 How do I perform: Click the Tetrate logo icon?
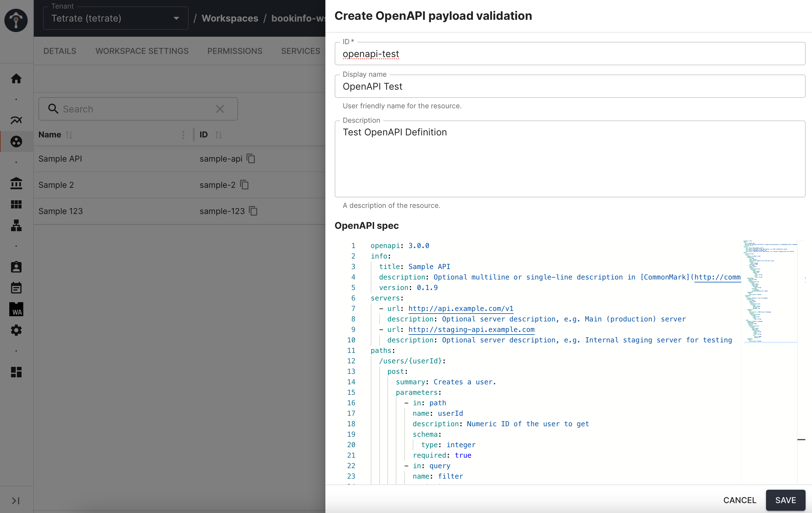pyautogui.click(x=16, y=20)
